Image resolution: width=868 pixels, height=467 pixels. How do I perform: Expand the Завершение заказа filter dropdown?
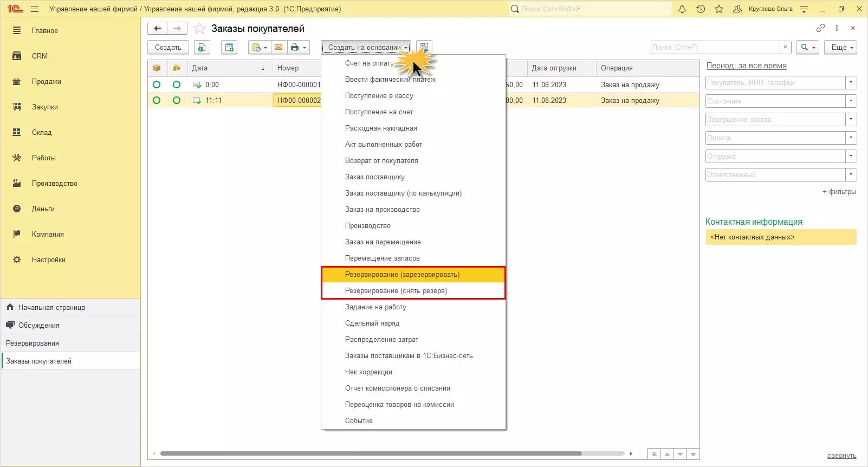(x=851, y=120)
